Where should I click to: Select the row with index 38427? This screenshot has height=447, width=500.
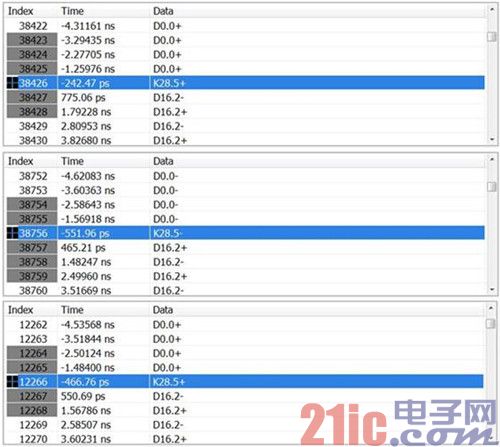(x=245, y=97)
